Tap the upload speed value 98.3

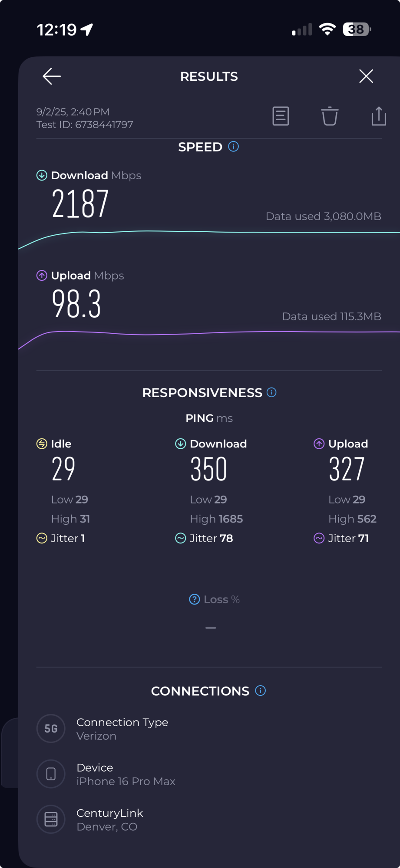(76, 304)
